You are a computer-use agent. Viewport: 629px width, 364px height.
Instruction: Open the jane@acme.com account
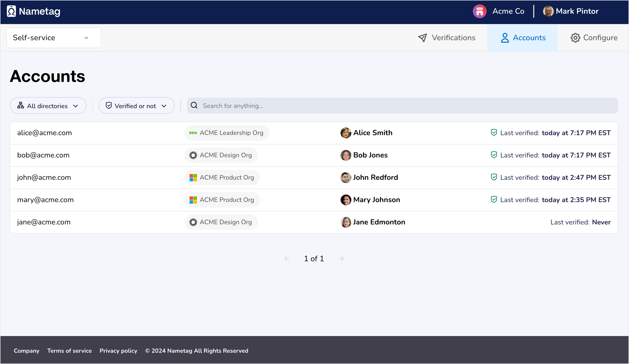44,222
